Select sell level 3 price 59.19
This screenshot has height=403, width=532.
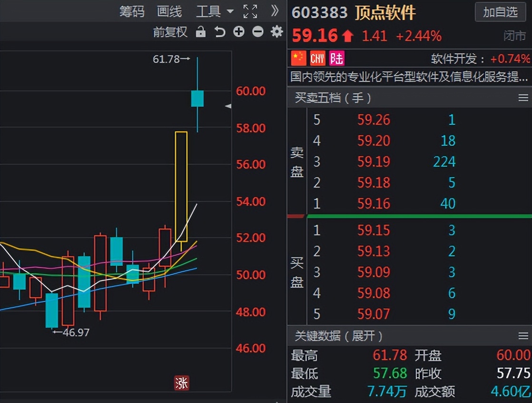374,162
